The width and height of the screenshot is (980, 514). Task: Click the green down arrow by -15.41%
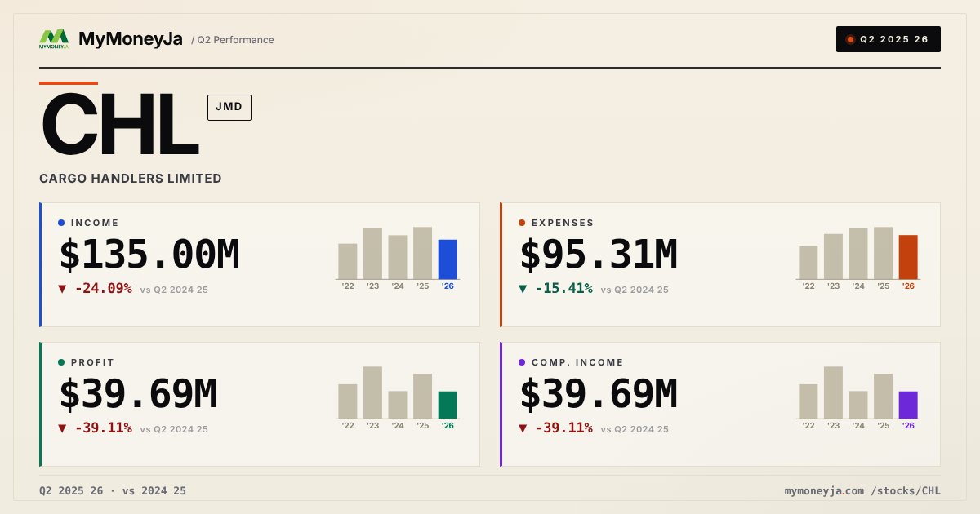pos(523,289)
